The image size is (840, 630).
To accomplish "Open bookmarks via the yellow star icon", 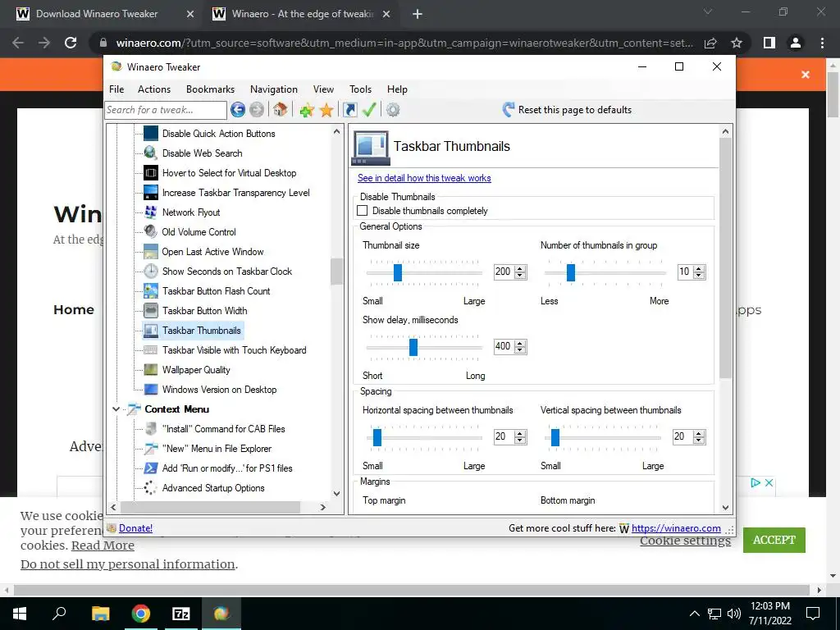I will (326, 110).
